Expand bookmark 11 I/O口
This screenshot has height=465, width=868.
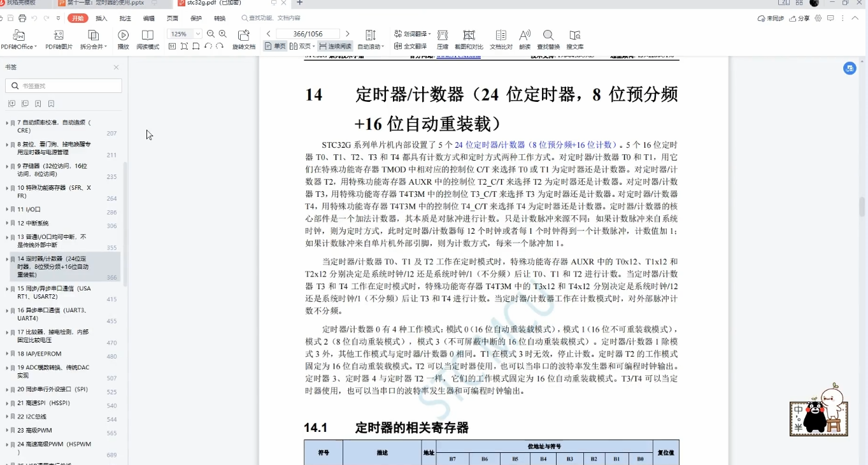click(x=7, y=210)
